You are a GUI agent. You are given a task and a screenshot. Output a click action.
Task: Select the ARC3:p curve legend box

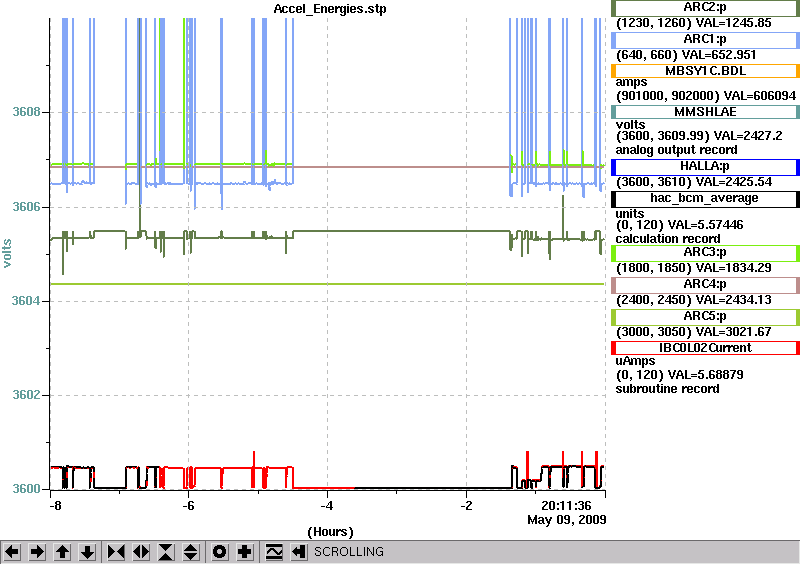705,253
